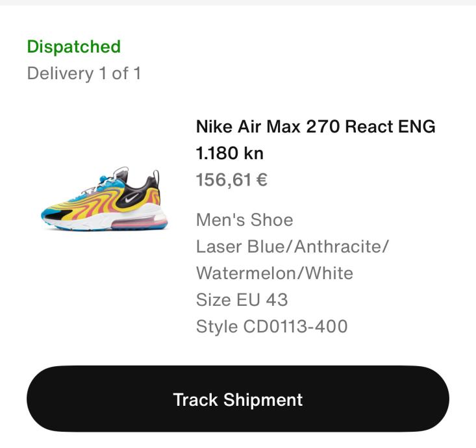The height and width of the screenshot is (448, 476).
Task: Click the Laser Blue/Anthracite colour line
Action: point(292,247)
